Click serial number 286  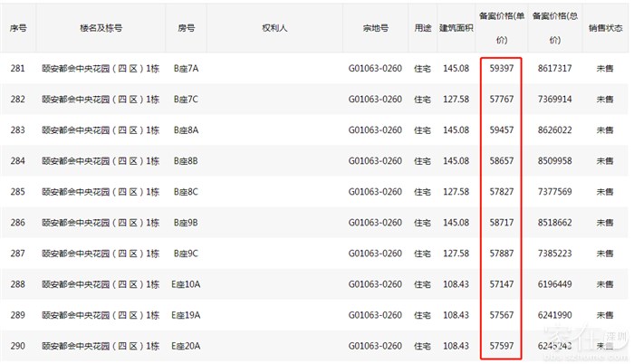tap(18, 223)
